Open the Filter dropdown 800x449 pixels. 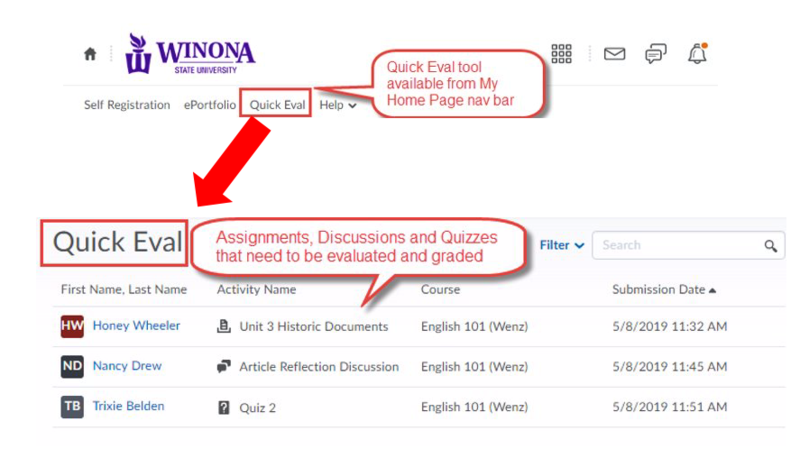pyautogui.click(x=562, y=245)
